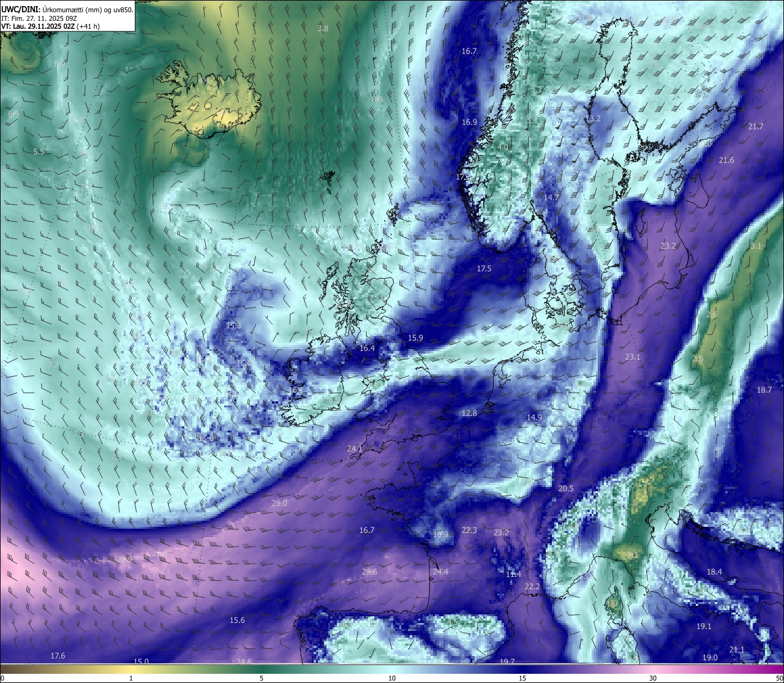This screenshot has width=784, height=683.
Task: Click the '24.1' value southwest of Britain
Action: [355, 449]
